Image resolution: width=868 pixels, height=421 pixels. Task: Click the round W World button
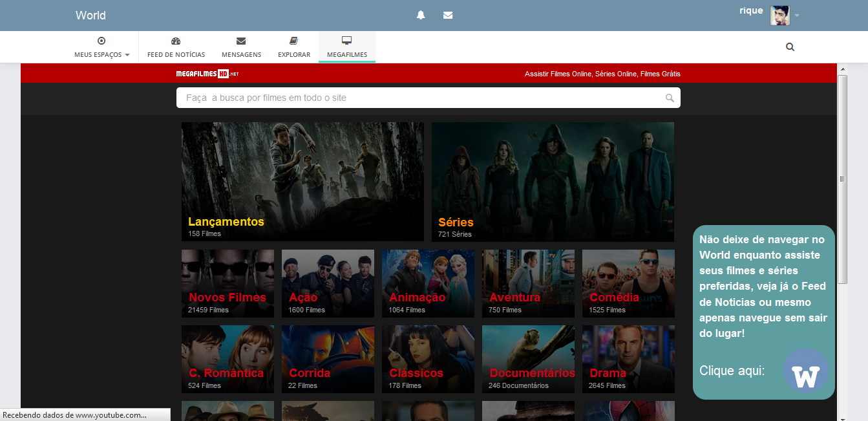(x=805, y=371)
